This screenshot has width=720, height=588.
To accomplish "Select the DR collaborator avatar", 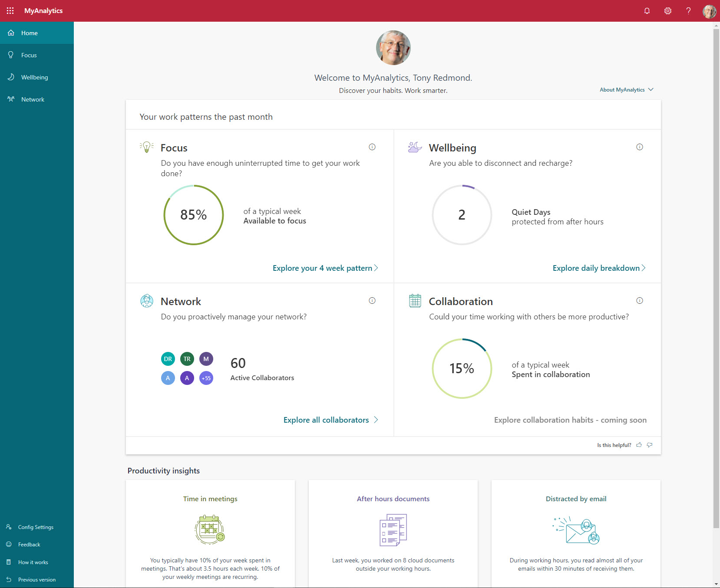I will tap(168, 359).
